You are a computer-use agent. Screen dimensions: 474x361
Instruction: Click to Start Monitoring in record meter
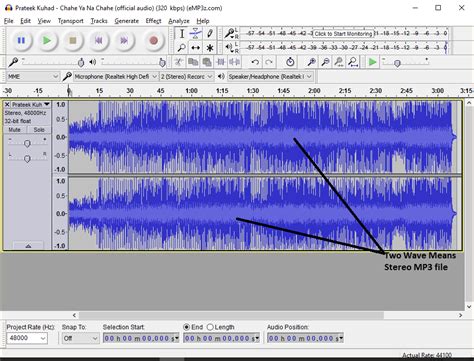[x=343, y=34]
